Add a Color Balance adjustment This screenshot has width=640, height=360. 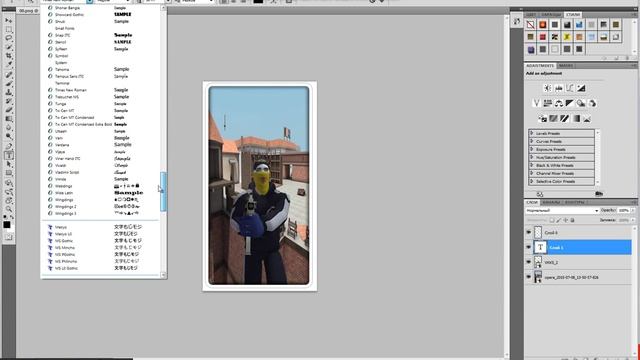[559, 103]
